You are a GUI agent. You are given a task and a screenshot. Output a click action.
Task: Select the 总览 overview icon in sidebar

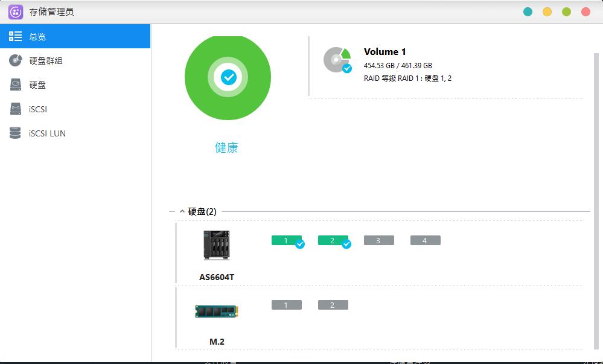click(15, 36)
